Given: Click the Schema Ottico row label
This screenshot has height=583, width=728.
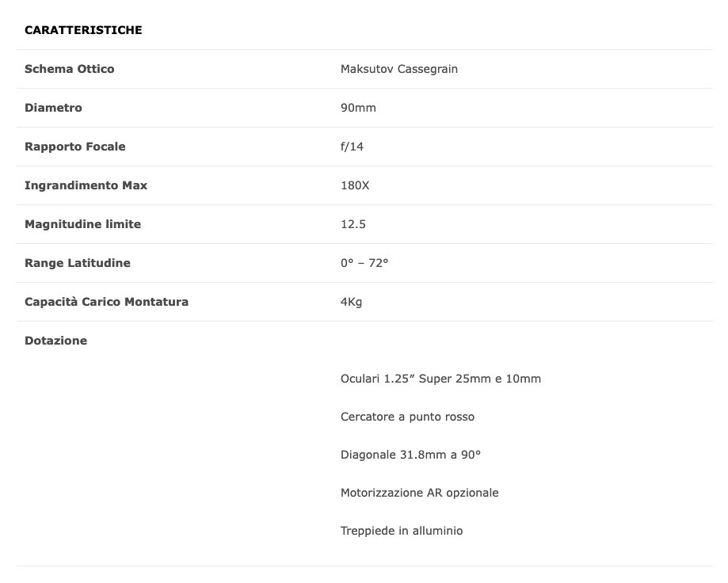Looking at the screenshot, I should click(x=70, y=69).
